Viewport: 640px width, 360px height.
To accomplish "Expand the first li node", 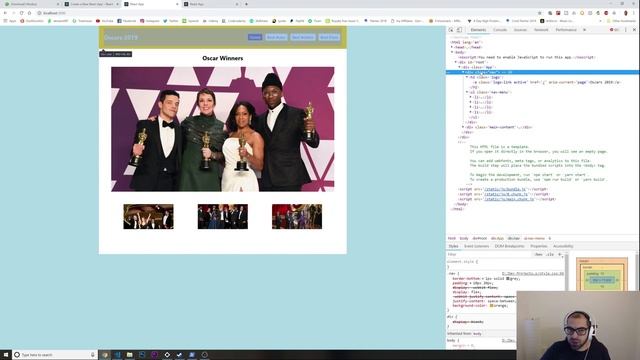I will [x=471, y=97].
